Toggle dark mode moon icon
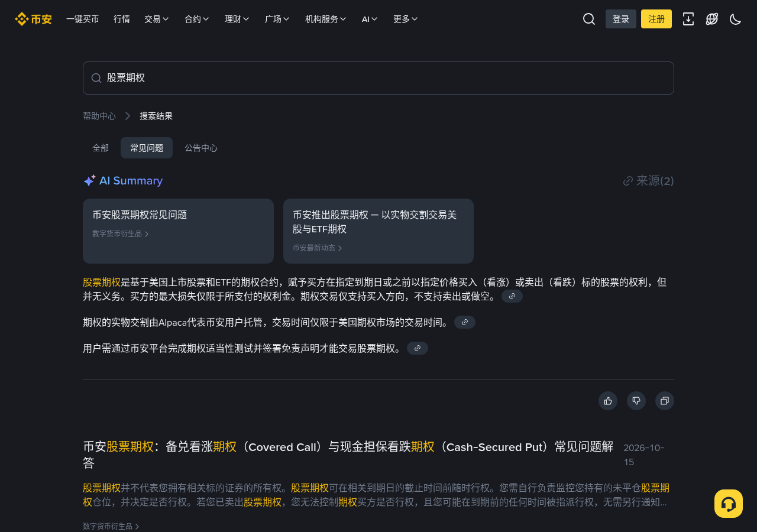The image size is (757, 532). 736,19
